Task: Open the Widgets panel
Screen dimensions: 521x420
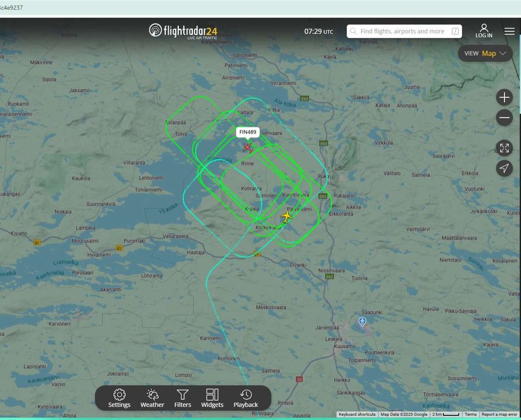Action: [x=212, y=398]
